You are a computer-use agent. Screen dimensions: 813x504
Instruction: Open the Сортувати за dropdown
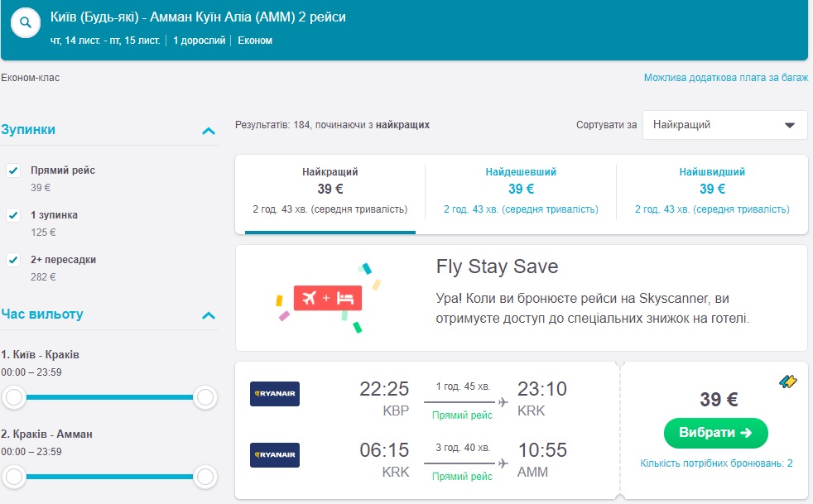click(x=724, y=125)
